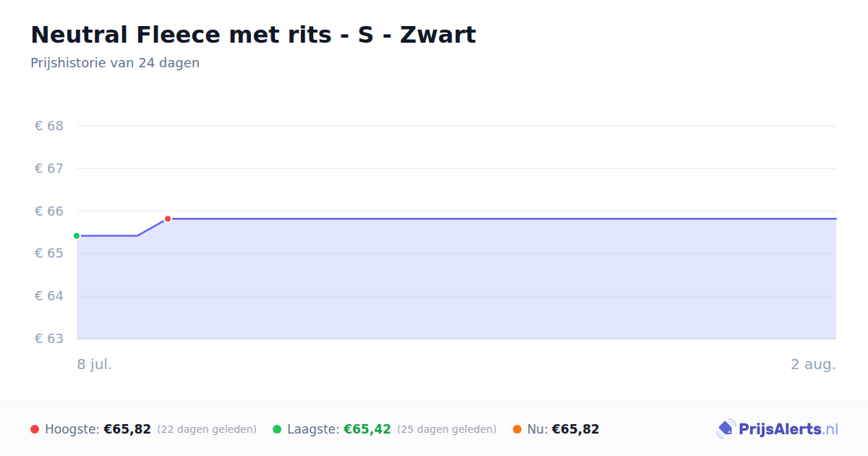
Task: Open the PrijsAlerts.nl brand link
Action: pos(778,429)
